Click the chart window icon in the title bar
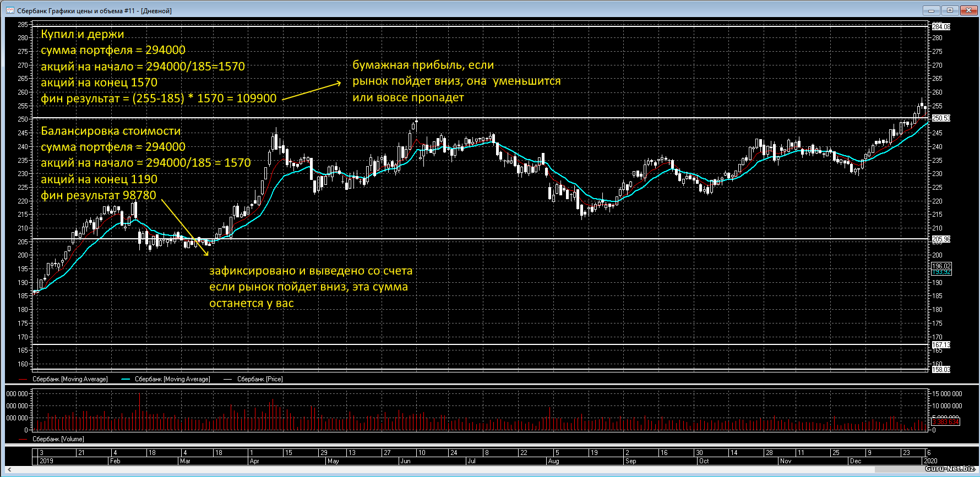Screen dimensions: 980x477 coord(10,10)
